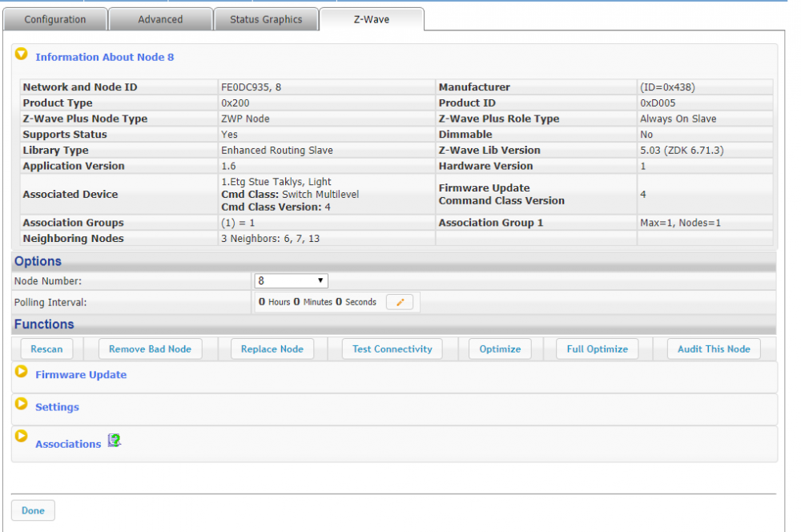This screenshot has height=532, width=801.
Task: Open the Node Number dropdown
Action: 291,281
